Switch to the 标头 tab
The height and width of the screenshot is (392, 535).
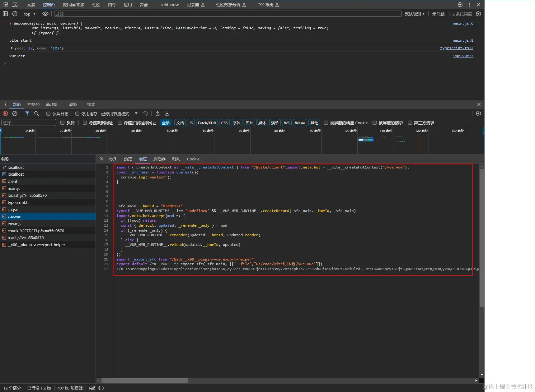(113, 159)
